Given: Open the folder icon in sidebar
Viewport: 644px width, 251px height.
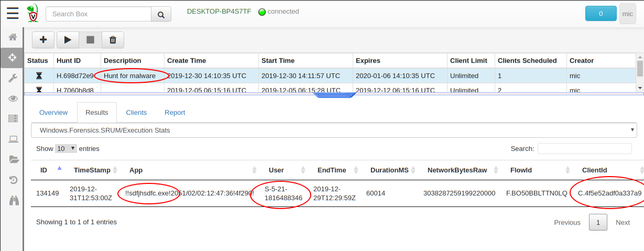Looking at the screenshot, I should point(13,159).
